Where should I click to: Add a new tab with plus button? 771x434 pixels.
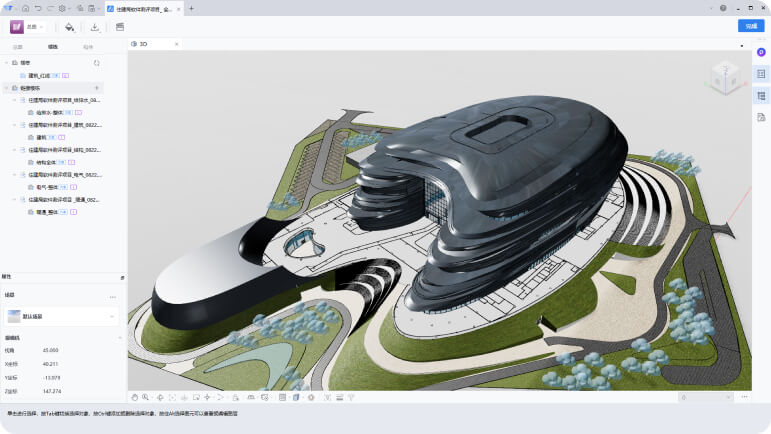(x=191, y=8)
